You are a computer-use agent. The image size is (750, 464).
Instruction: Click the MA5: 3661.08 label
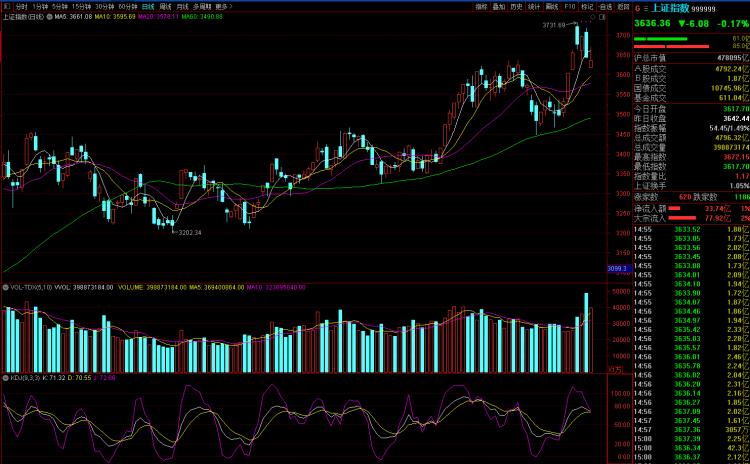point(73,17)
